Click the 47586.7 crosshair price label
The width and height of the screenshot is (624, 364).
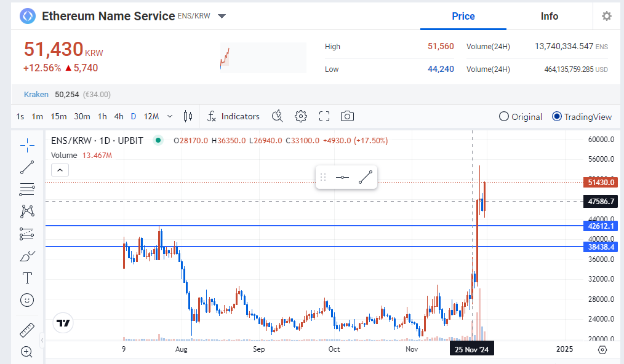point(601,201)
